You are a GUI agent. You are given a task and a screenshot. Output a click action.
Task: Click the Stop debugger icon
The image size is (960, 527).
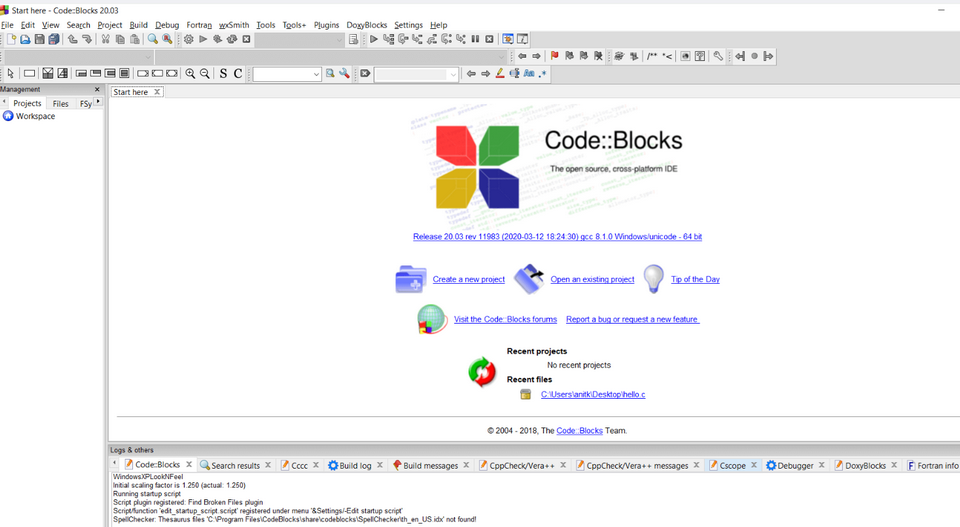pyautogui.click(x=489, y=39)
